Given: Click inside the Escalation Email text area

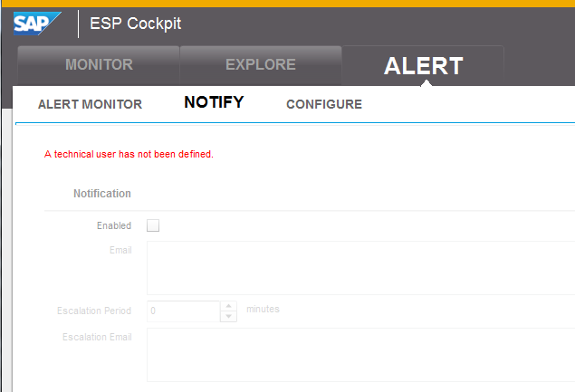Looking at the screenshot, I should tap(360, 355).
